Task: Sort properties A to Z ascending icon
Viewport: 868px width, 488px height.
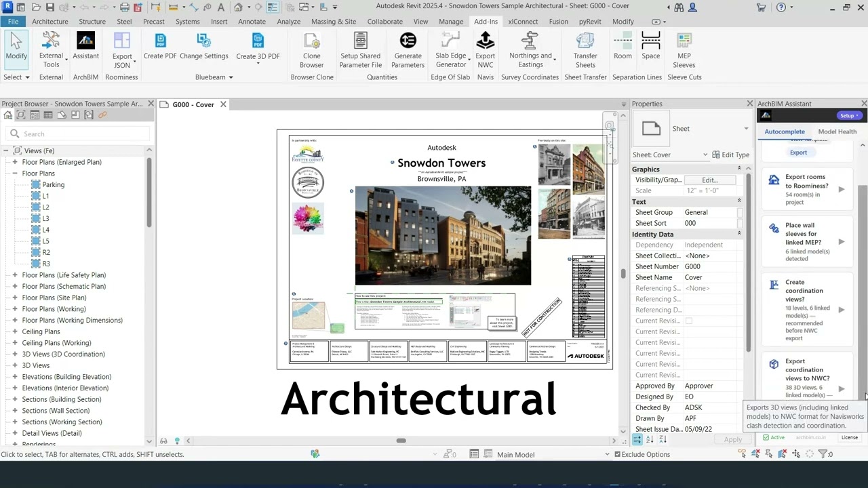Action: pyautogui.click(x=649, y=439)
